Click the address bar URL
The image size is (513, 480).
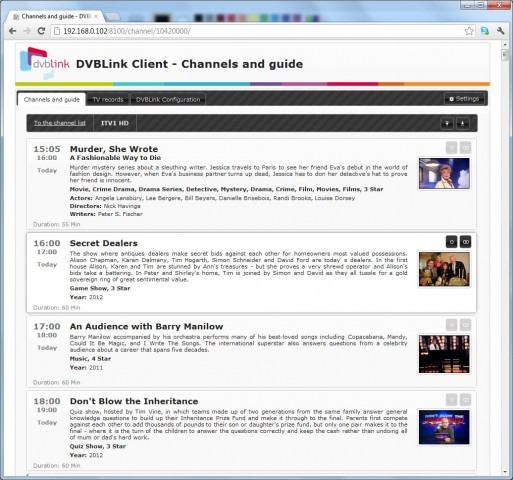pos(127,31)
